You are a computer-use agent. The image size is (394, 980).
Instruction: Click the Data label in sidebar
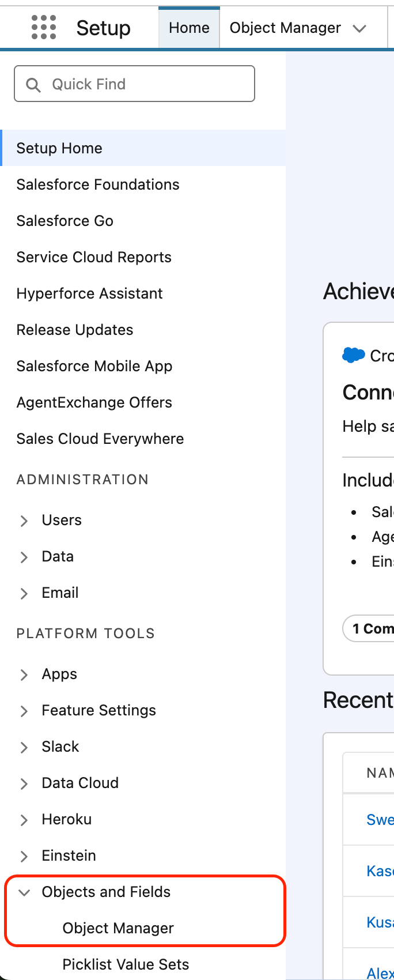pos(58,556)
